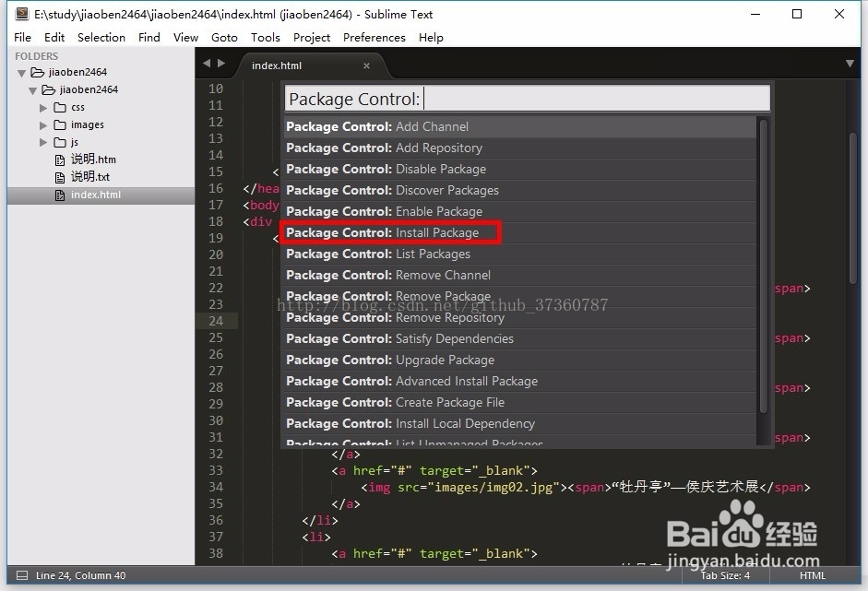Expand the js folder
This screenshot has height=591, width=868.
[43, 143]
